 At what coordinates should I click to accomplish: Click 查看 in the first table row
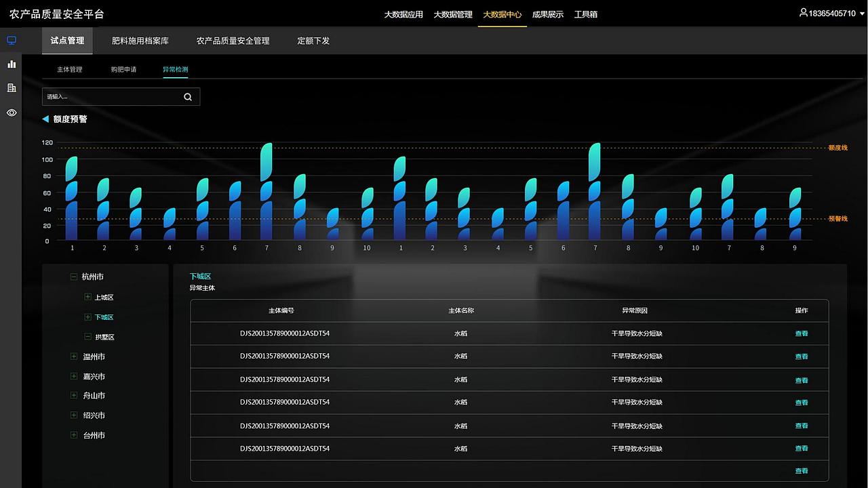802,333
